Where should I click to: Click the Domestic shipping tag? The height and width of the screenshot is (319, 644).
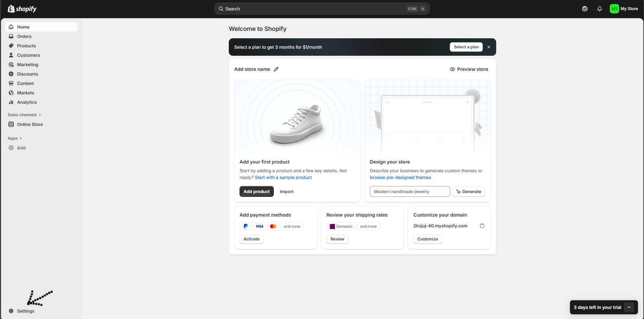[341, 226]
